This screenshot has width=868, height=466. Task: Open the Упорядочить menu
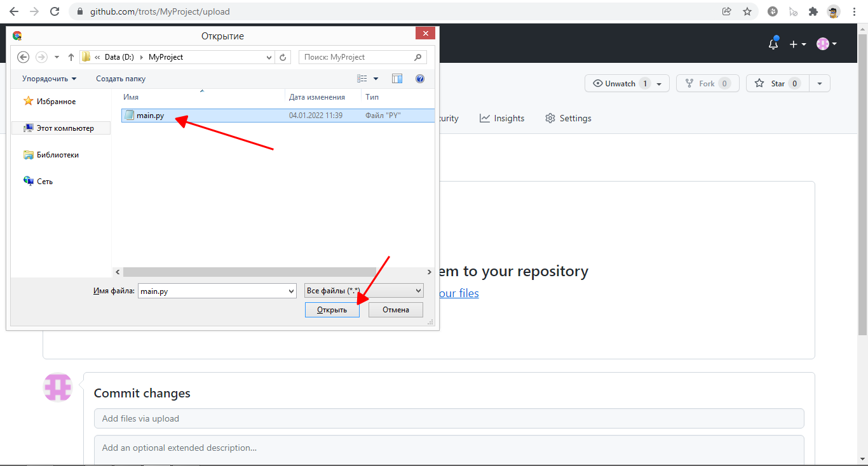click(49, 79)
